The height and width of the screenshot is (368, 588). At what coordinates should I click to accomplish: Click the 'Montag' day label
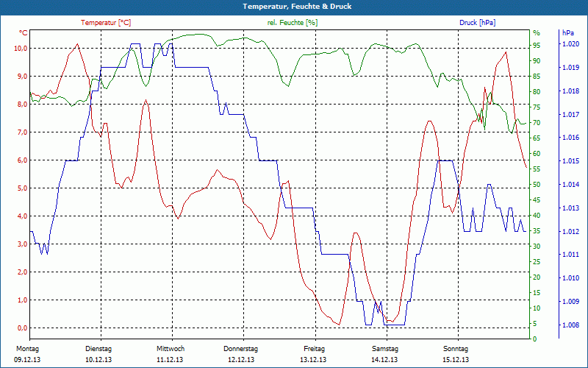27,349
